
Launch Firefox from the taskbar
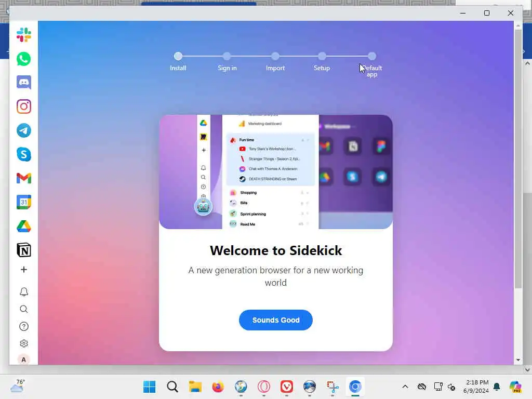218,387
